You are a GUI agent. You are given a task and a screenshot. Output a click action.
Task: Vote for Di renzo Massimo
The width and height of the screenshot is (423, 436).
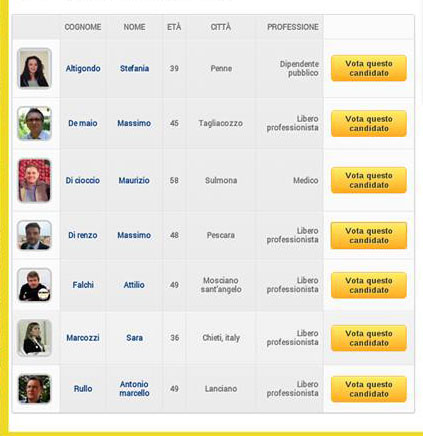point(369,235)
